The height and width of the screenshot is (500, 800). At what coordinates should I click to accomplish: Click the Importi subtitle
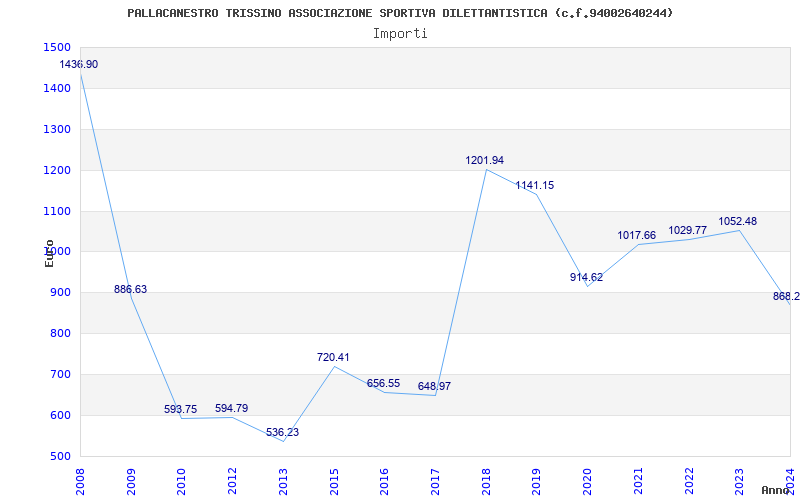click(400, 34)
